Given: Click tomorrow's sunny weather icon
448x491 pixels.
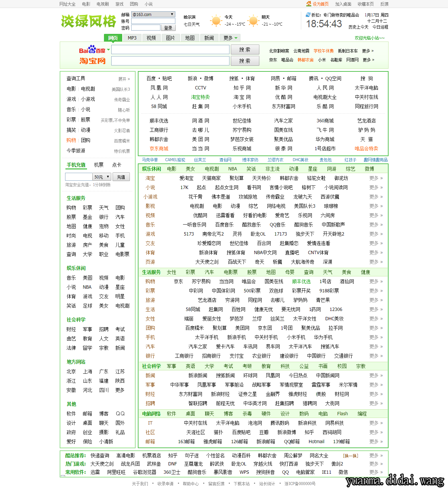Looking at the screenshot, I should tap(253, 21).
